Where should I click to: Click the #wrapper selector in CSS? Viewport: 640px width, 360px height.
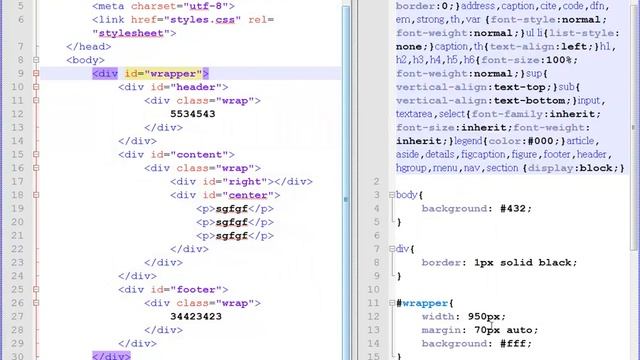click(422, 303)
